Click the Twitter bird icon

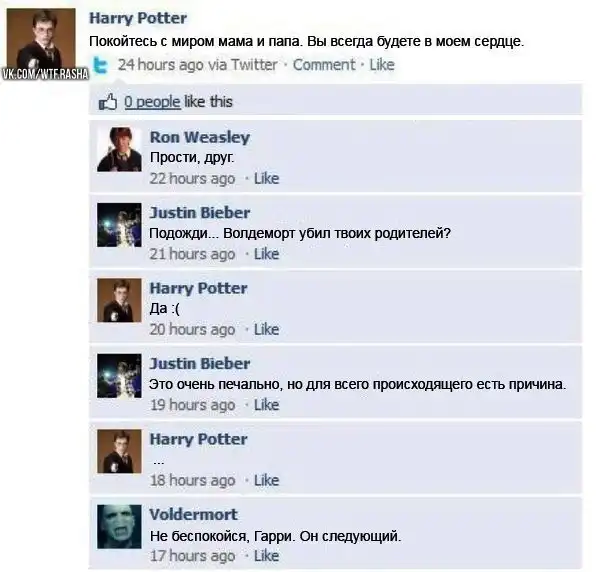[101, 65]
